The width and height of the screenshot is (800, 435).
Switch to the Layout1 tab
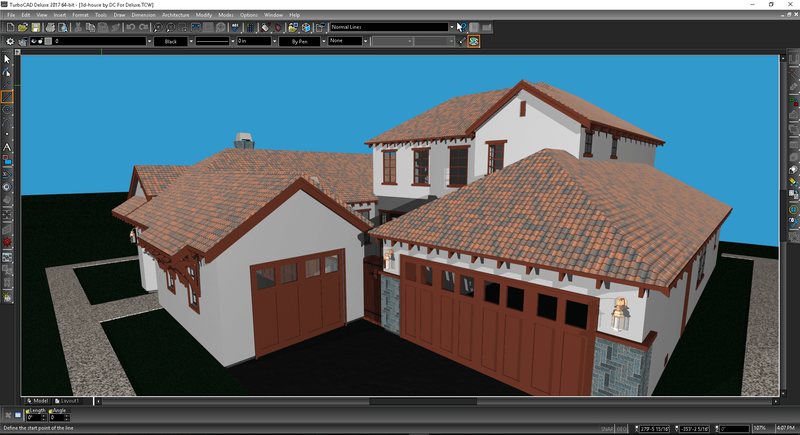click(70, 401)
